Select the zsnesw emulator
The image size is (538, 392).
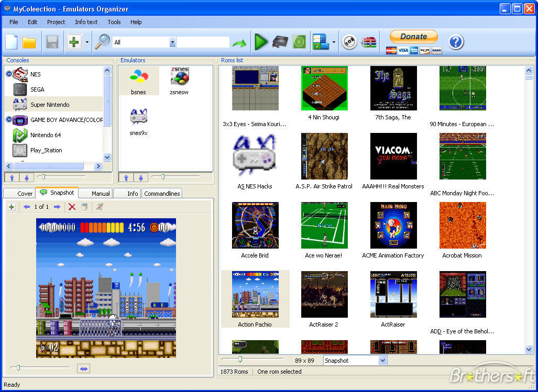180,81
